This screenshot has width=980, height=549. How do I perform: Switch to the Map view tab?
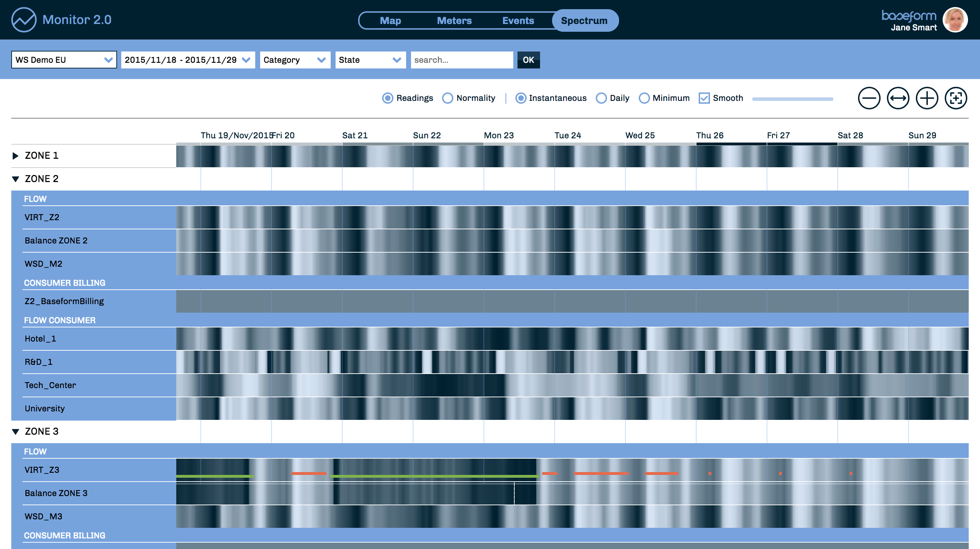390,20
